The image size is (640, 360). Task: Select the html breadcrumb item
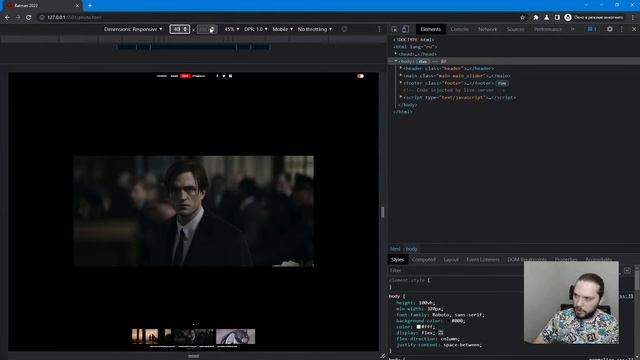click(x=395, y=249)
